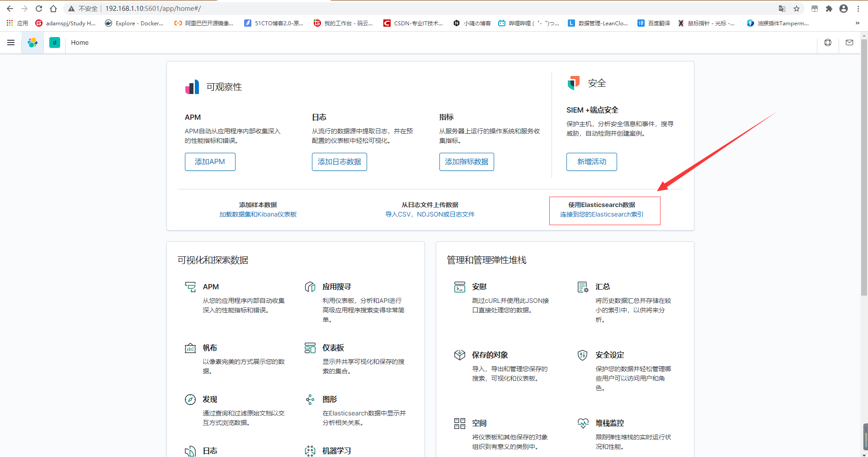Open the help menu icon in header

click(x=828, y=42)
